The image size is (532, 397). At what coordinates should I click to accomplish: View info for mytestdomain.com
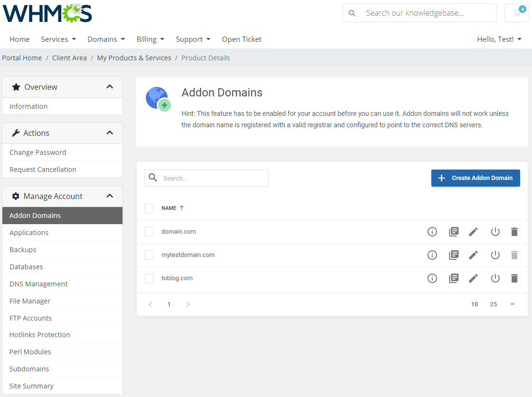click(432, 255)
